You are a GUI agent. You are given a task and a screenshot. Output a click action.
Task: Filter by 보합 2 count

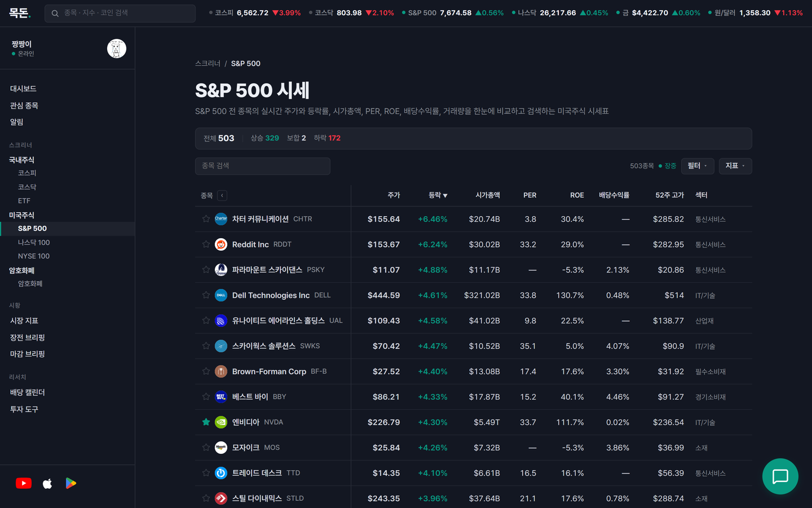(296, 138)
